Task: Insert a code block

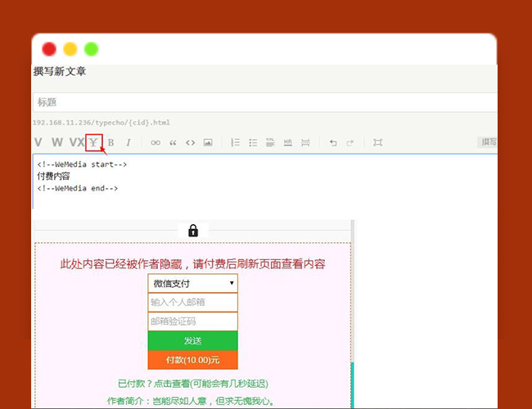Action: coord(191,142)
